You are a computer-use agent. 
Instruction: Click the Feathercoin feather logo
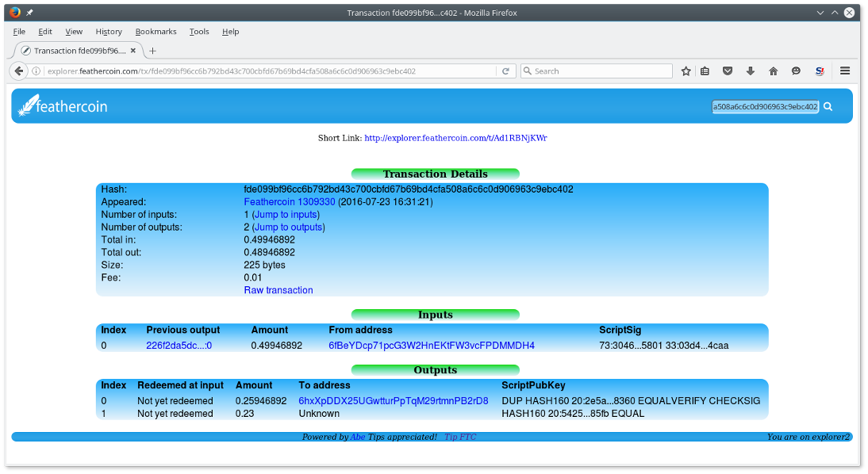[63, 105]
